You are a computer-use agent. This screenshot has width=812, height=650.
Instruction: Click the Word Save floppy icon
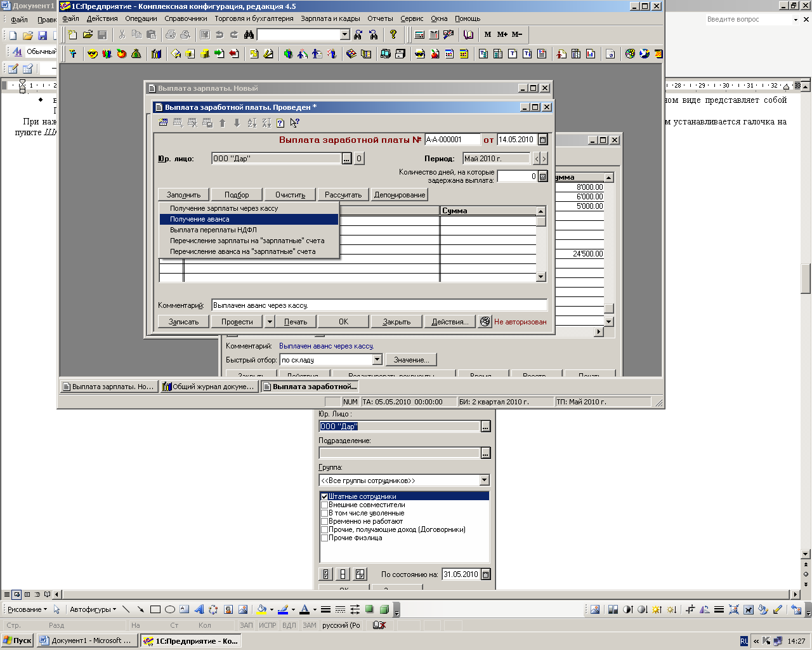pos(43,36)
